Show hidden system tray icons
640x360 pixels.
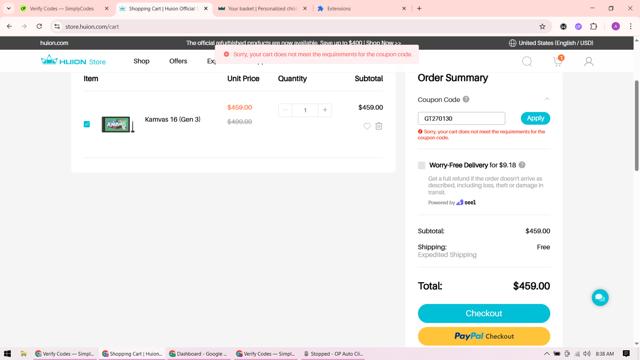coord(547,354)
